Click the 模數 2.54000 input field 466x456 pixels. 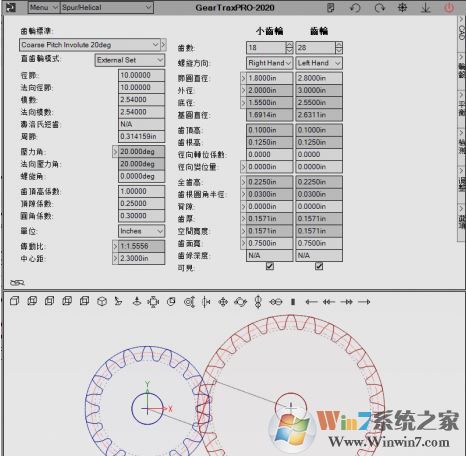click(x=141, y=100)
